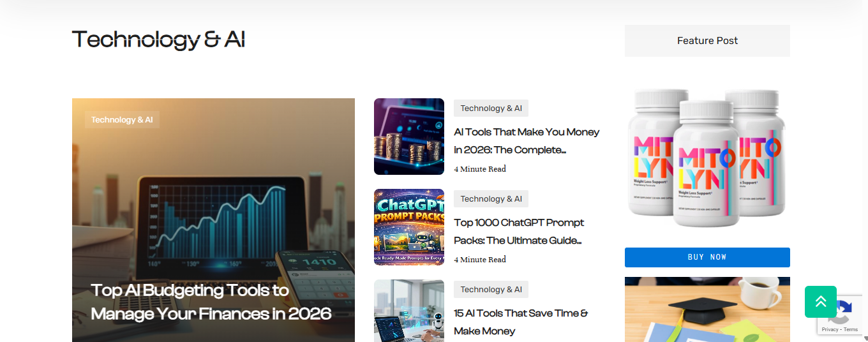The height and width of the screenshot is (342, 868).
Task: Open the Top AI Budgeting Tools article title
Action: (211, 302)
